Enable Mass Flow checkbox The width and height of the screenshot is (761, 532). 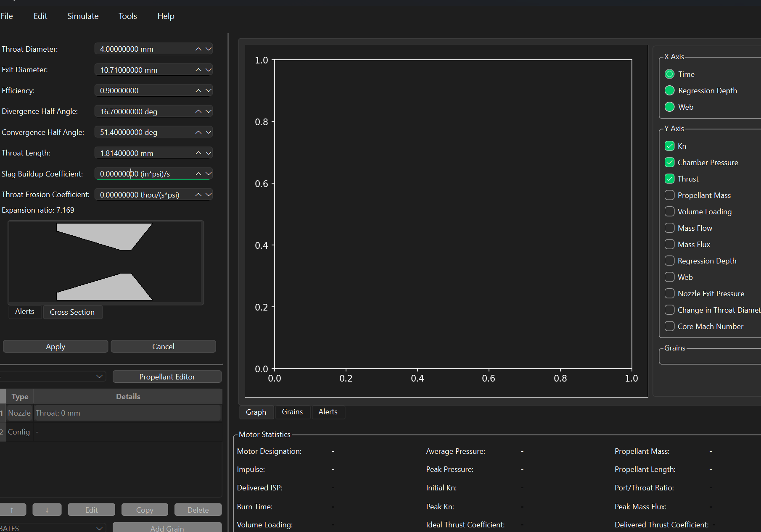[x=669, y=228]
